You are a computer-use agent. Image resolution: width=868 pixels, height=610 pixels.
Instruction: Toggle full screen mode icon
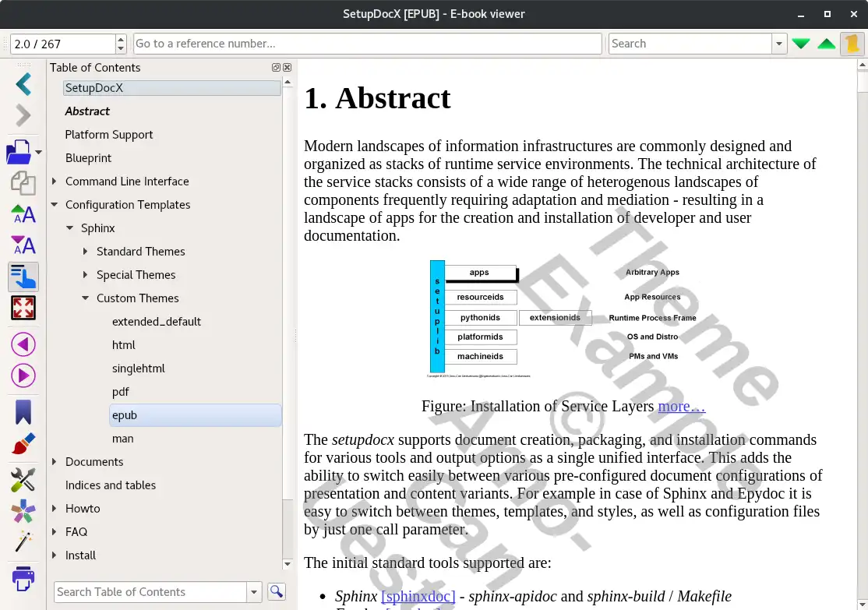[23, 308]
